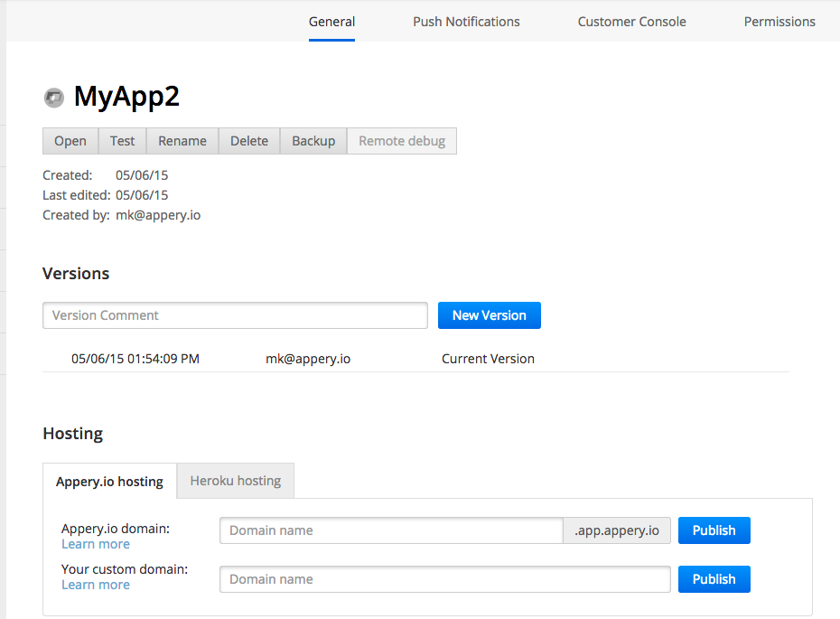Rename the MyApp2 app

click(182, 141)
